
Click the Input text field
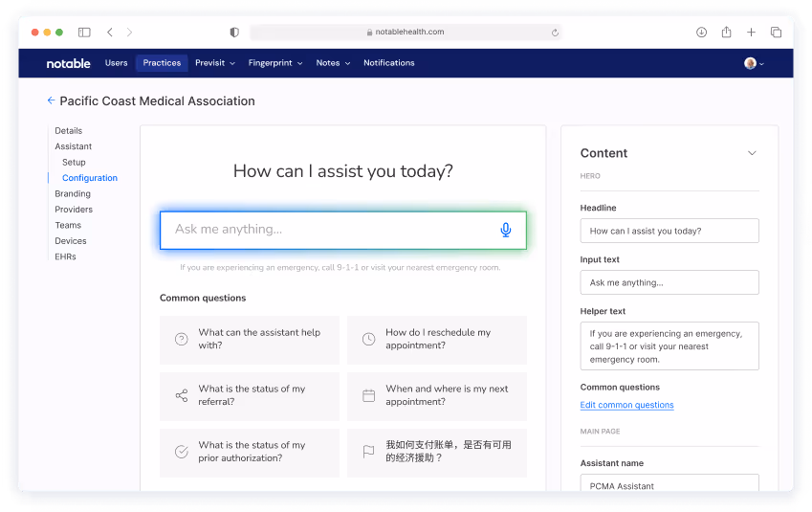pyautogui.click(x=669, y=282)
